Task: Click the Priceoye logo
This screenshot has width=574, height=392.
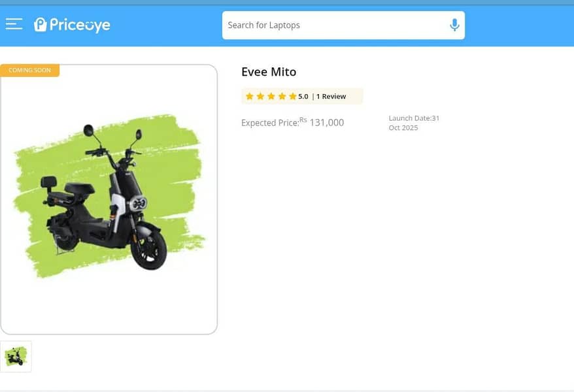Action: click(x=72, y=25)
